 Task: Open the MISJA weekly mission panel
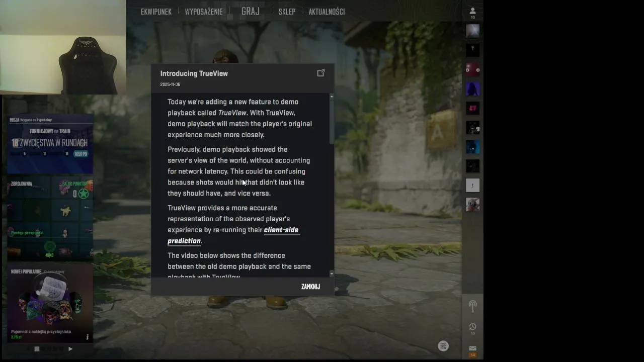pos(50,144)
